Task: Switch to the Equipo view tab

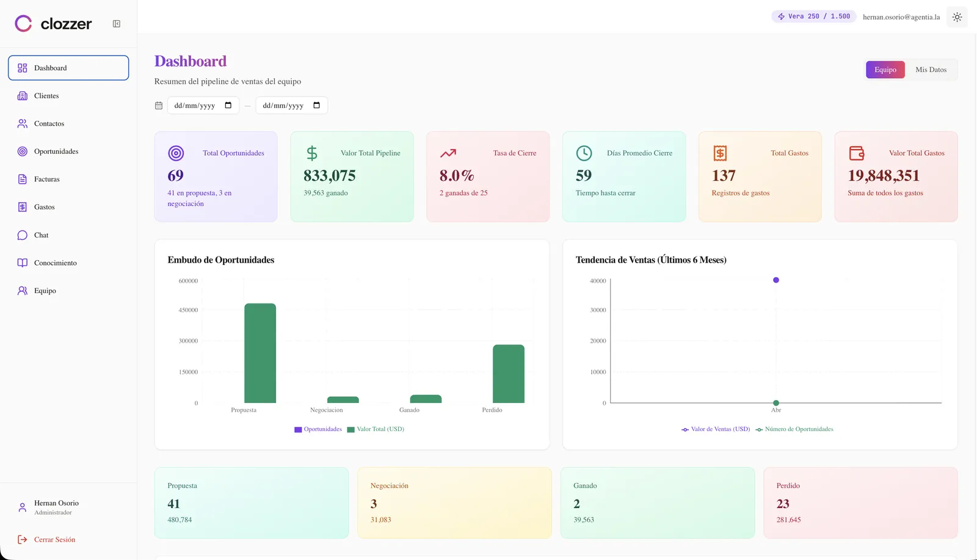Action: 885,70
